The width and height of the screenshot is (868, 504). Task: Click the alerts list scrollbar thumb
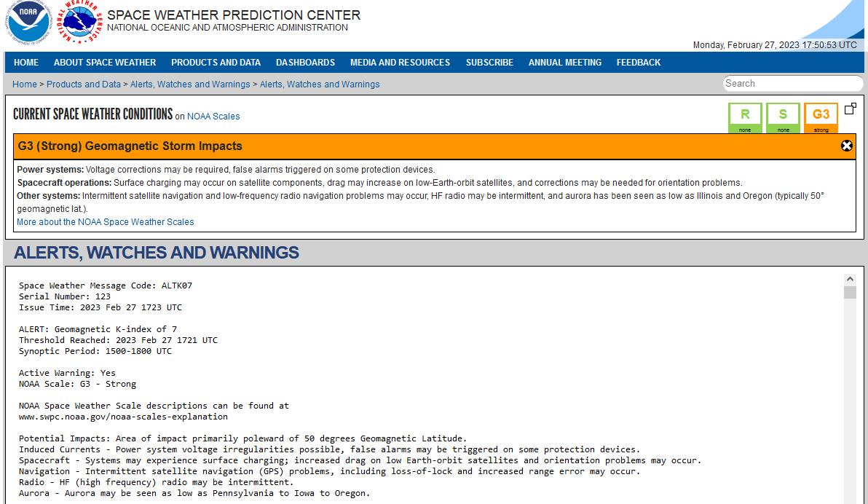(851, 292)
